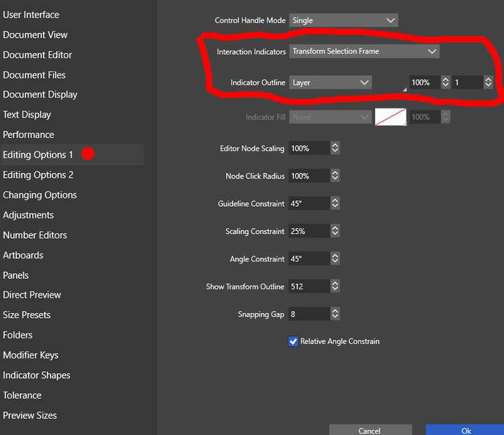Click Scaling Constraint value field
The image size is (504, 435).
[309, 231]
